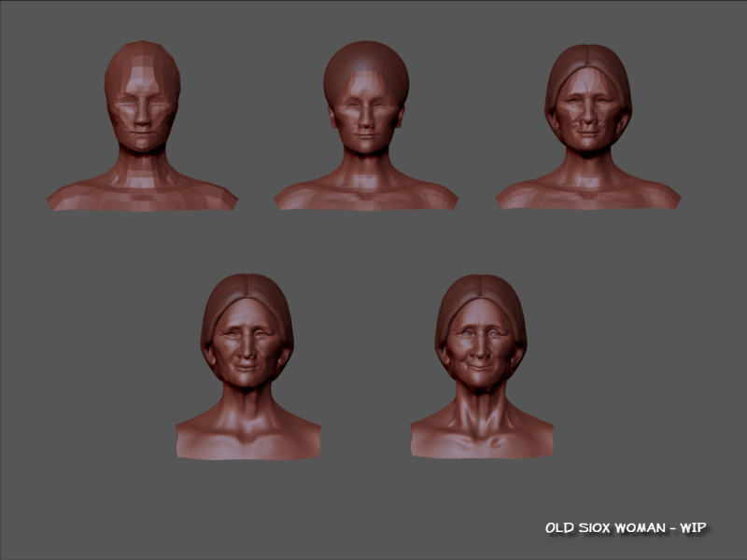Click the neck of the bottom-right bust
The image size is (747, 560).
pyautogui.click(x=481, y=403)
